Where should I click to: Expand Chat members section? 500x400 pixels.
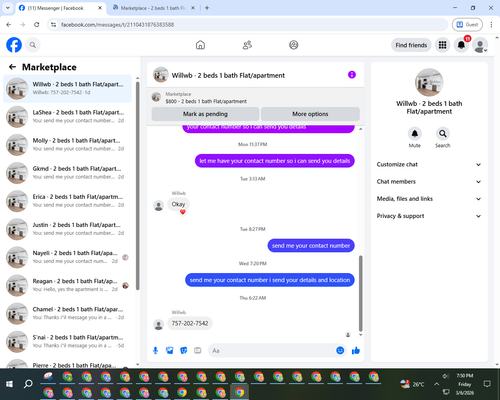[x=429, y=182]
